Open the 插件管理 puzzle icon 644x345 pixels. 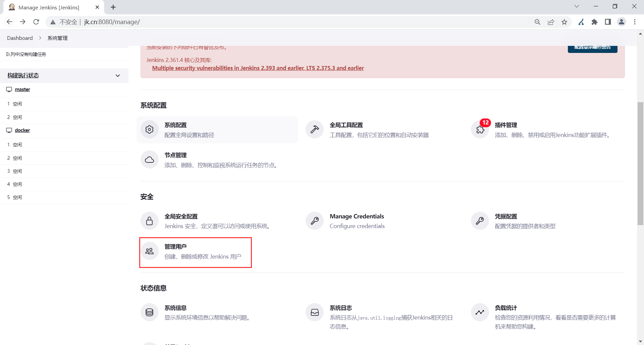pyautogui.click(x=480, y=129)
